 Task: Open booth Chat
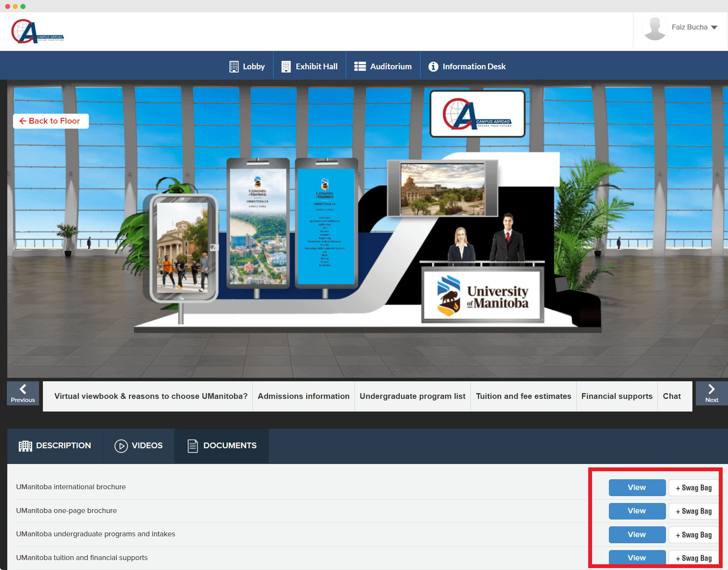pos(672,396)
